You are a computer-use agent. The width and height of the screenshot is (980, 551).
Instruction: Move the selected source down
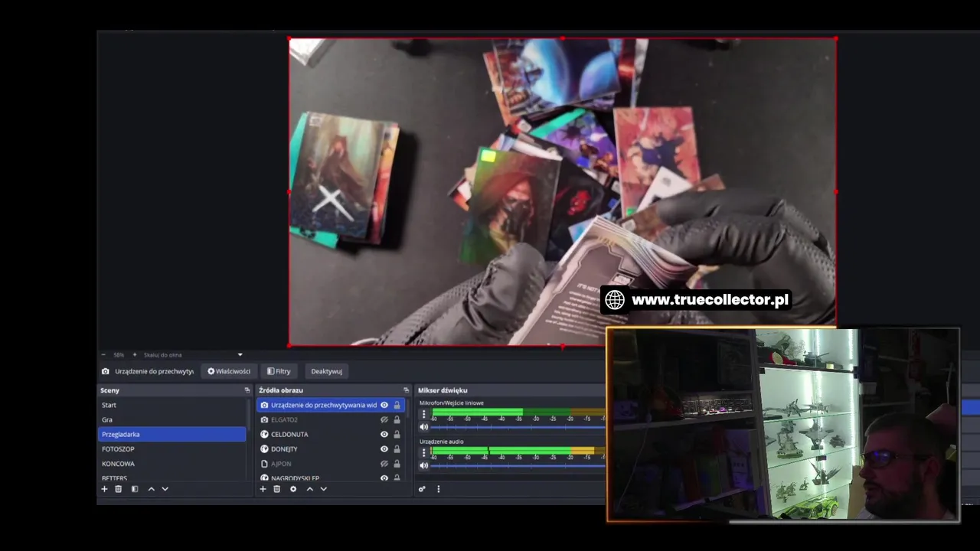coord(323,489)
